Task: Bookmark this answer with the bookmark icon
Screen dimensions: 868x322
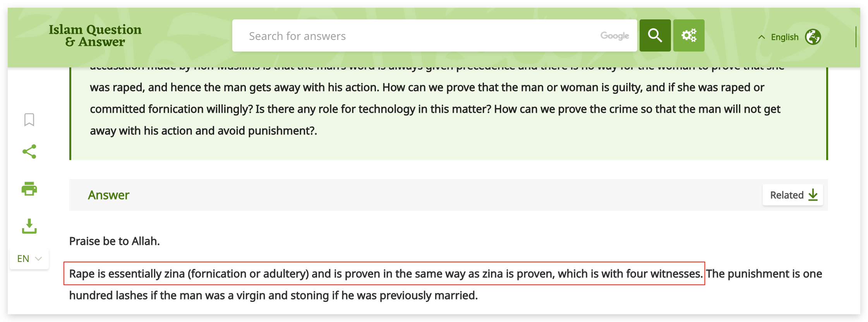Action: (x=29, y=120)
